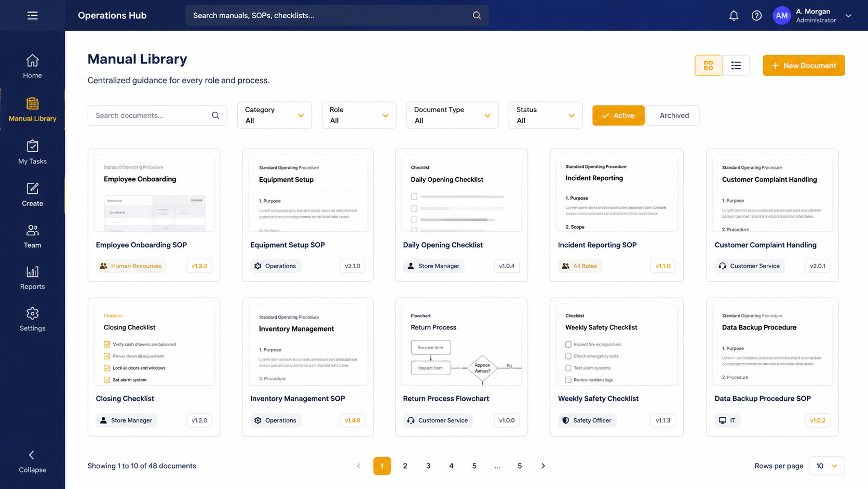
Task: Click the All Roles tag on Incident Reporting
Action: (x=580, y=266)
